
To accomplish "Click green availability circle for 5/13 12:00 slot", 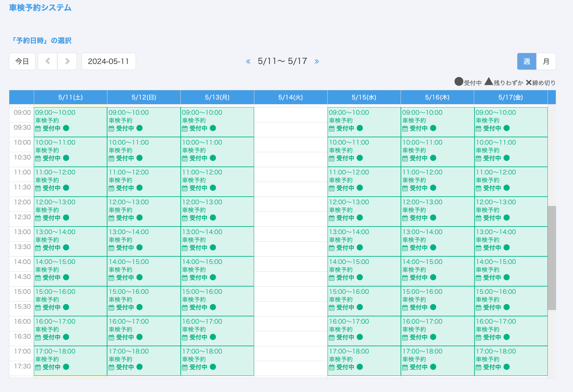I will (x=213, y=218).
